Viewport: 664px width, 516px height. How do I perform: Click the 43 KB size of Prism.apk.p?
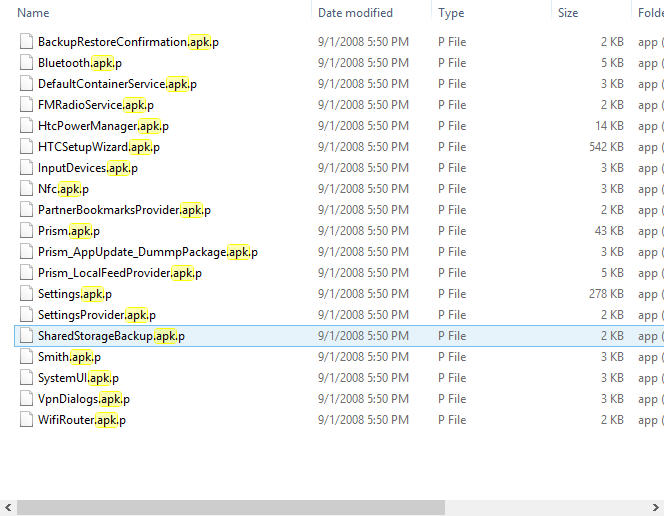(609, 231)
